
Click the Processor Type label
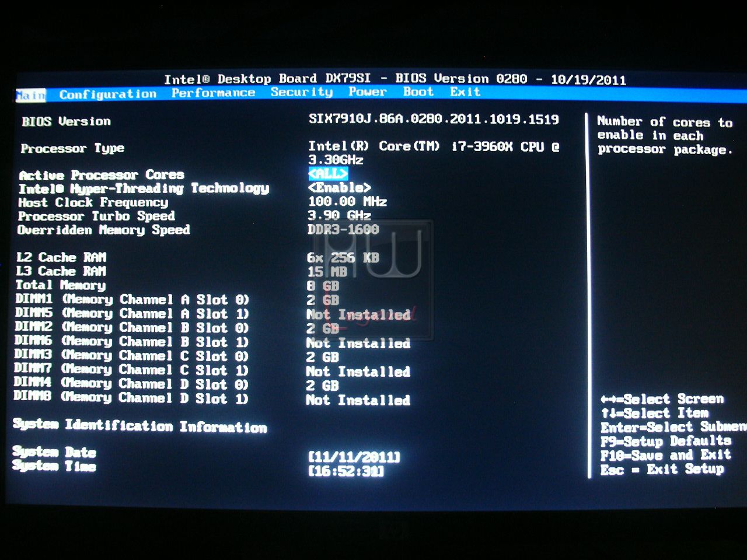[72, 148]
